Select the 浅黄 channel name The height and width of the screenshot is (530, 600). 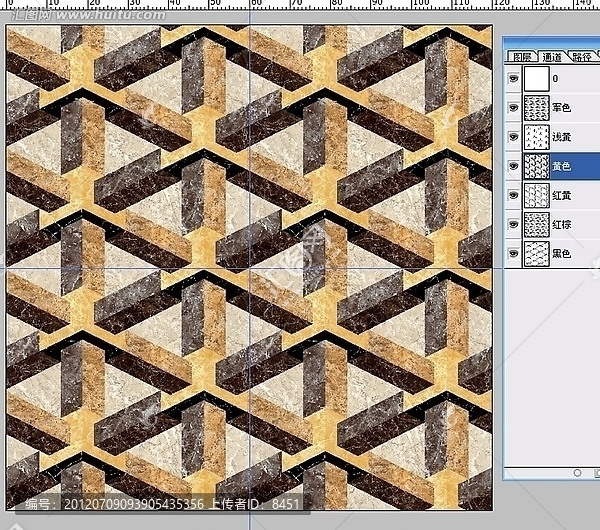pyautogui.click(x=561, y=137)
